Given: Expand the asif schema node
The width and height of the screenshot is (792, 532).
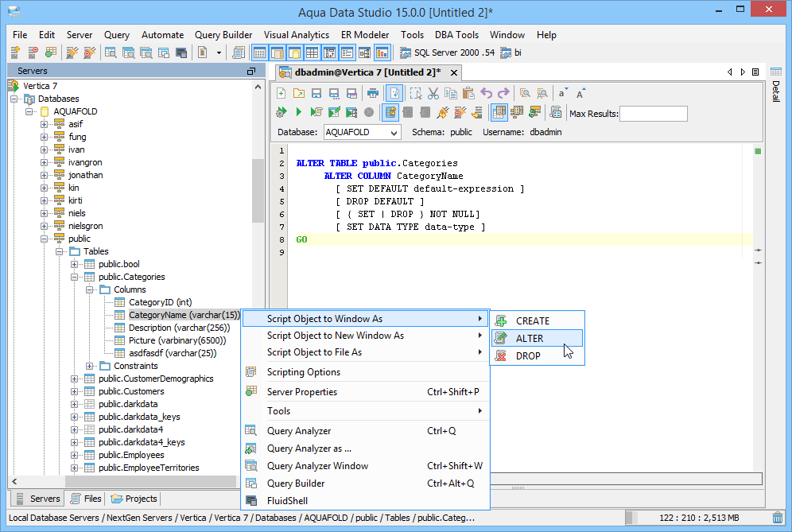Looking at the screenshot, I should [x=44, y=124].
